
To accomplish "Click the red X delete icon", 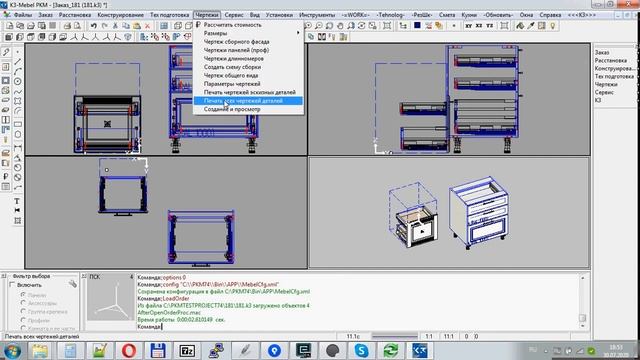I will point(148,26).
